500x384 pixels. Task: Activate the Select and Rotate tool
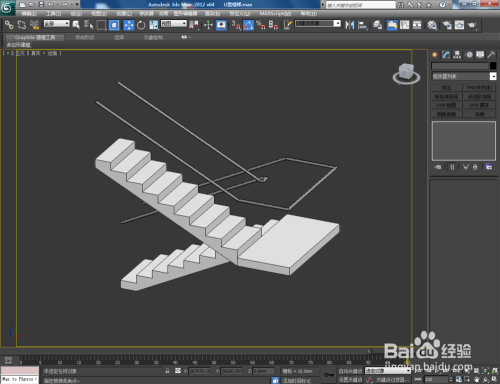pyautogui.click(x=141, y=25)
